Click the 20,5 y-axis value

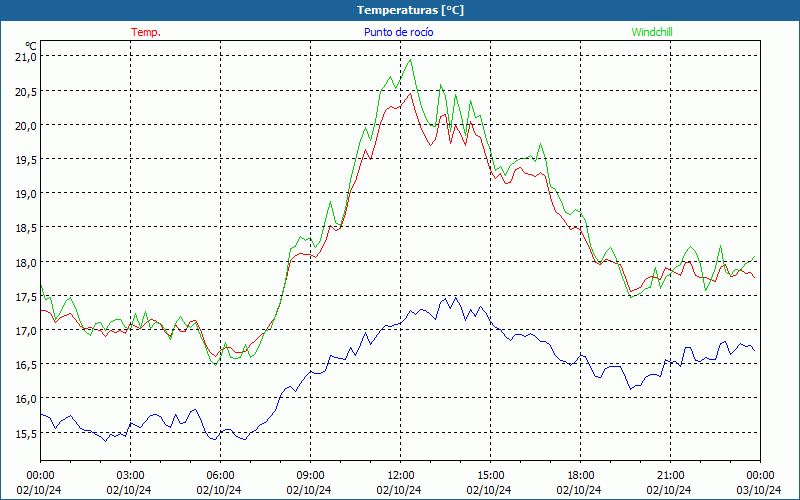pyautogui.click(x=25, y=91)
